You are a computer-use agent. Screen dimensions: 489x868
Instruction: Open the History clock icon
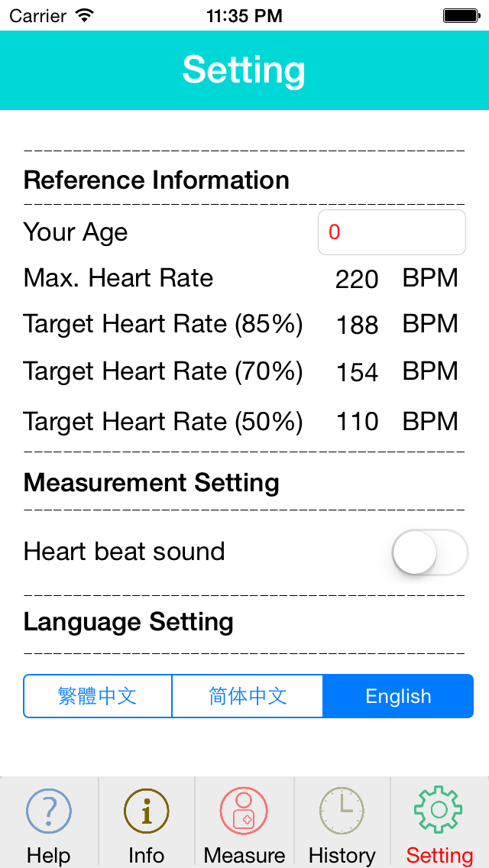click(342, 811)
